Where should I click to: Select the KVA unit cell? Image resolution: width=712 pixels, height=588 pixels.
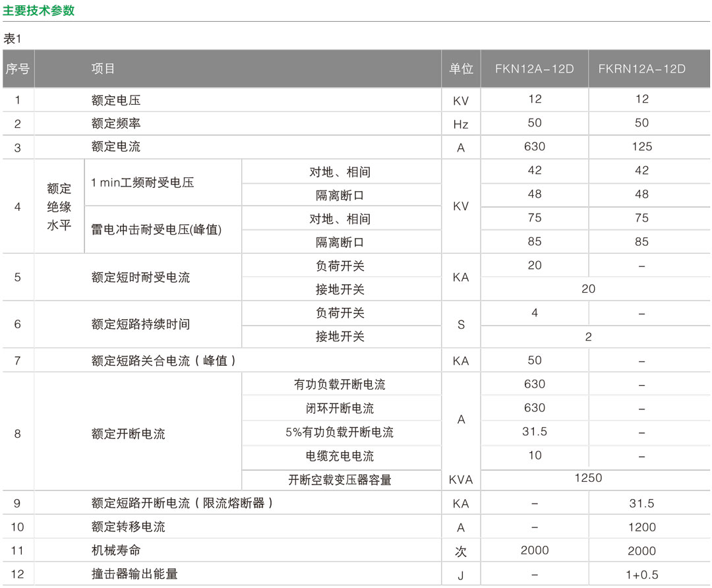[x=461, y=479]
